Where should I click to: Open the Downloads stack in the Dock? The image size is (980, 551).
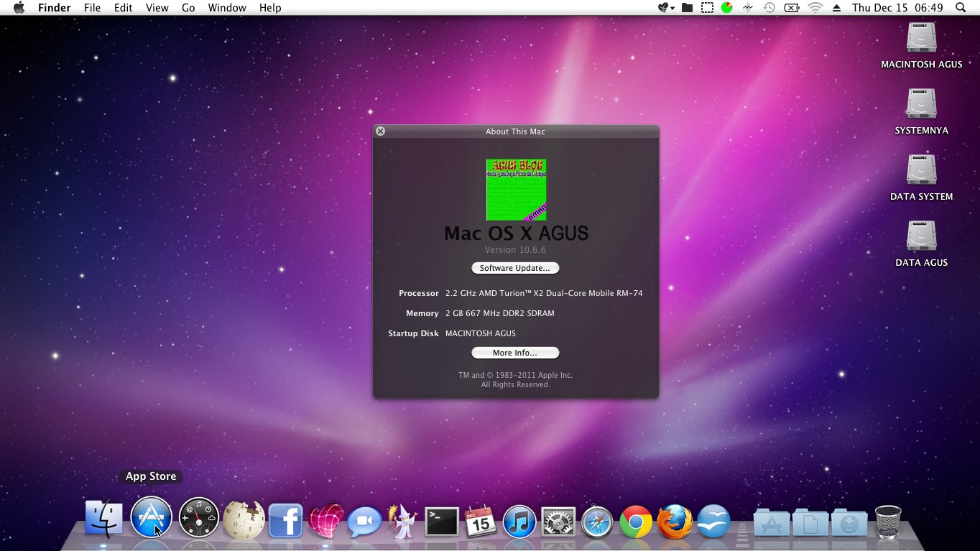(x=849, y=522)
